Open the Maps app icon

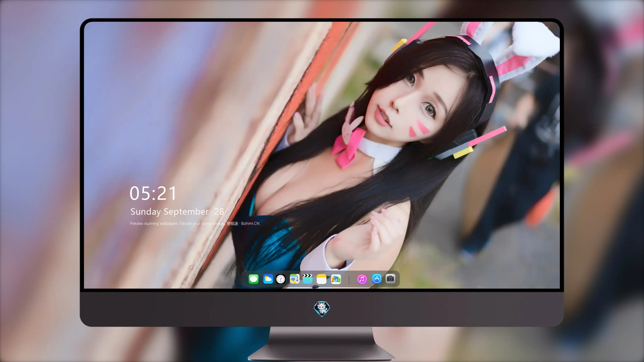pos(294,279)
